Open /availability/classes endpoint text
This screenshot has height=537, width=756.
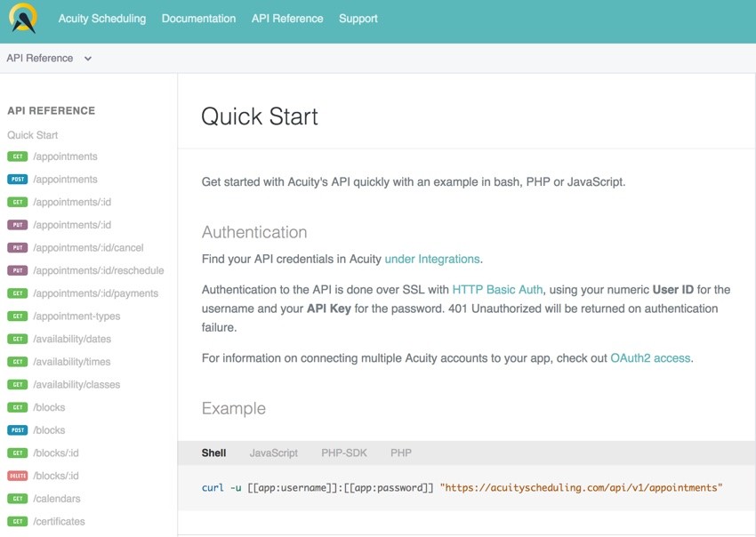pyautogui.click(x=76, y=385)
